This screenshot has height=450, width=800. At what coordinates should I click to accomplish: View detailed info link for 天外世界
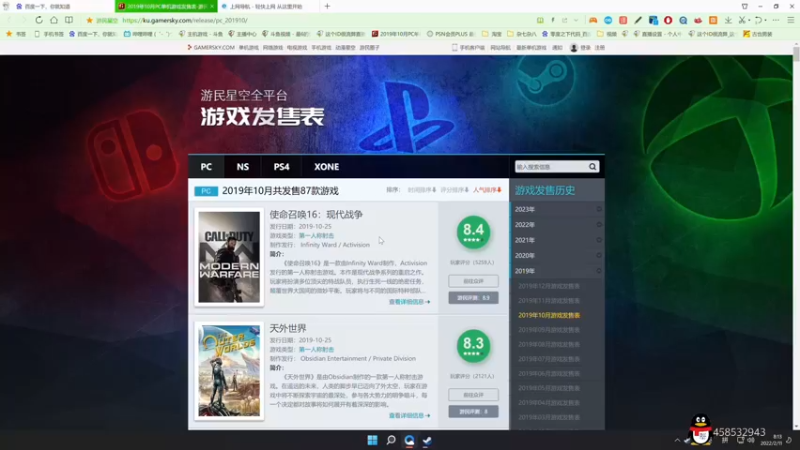409,416
